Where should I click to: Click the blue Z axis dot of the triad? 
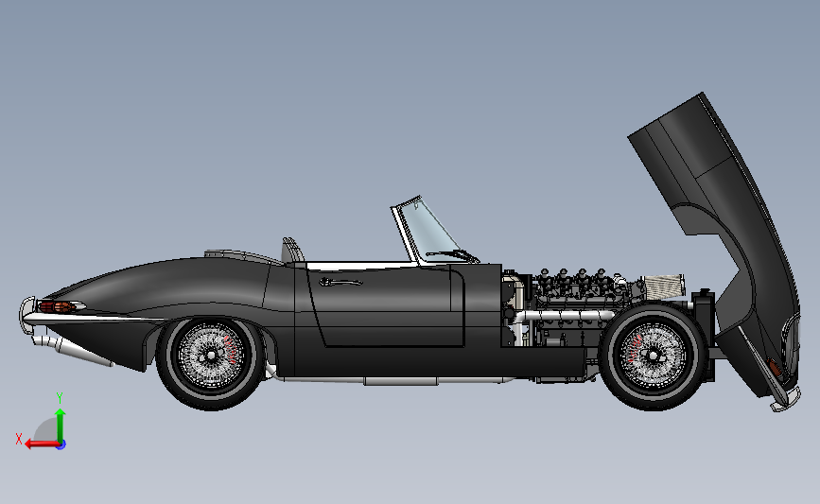tap(61, 444)
